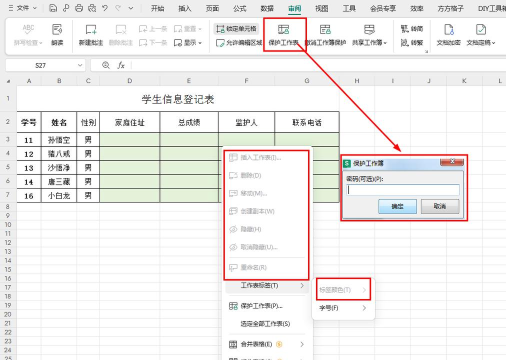
Task: Click 确定 in the 保护工作簿 dialog
Action: click(x=397, y=206)
